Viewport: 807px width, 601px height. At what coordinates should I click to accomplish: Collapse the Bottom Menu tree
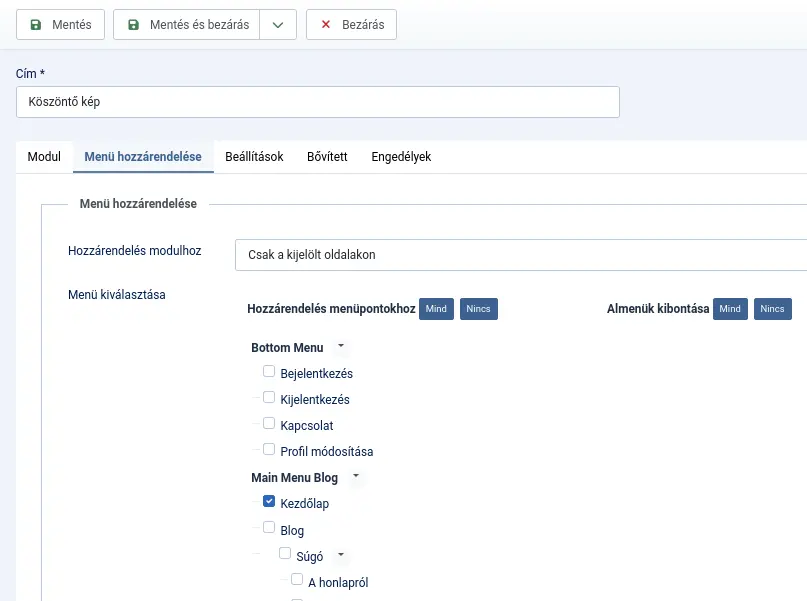[x=339, y=345]
